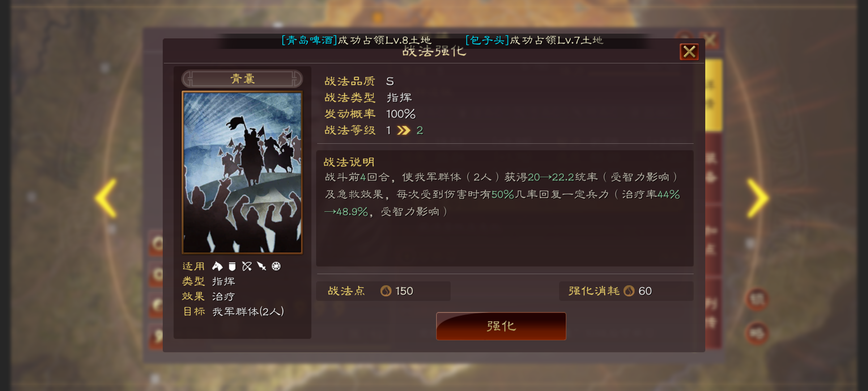This screenshot has height=391, width=868.
Task: Open the 青岛啤酒 player link
Action: [x=309, y=40]
